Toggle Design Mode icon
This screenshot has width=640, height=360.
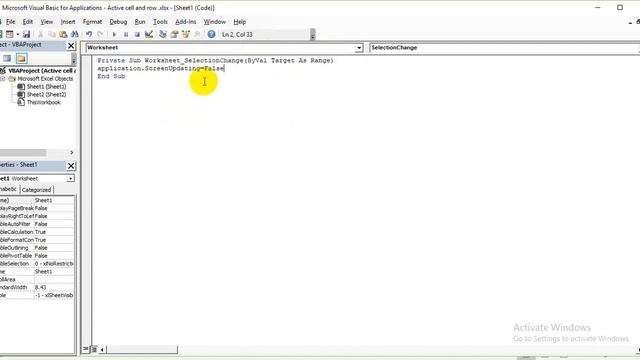point(149,35)
